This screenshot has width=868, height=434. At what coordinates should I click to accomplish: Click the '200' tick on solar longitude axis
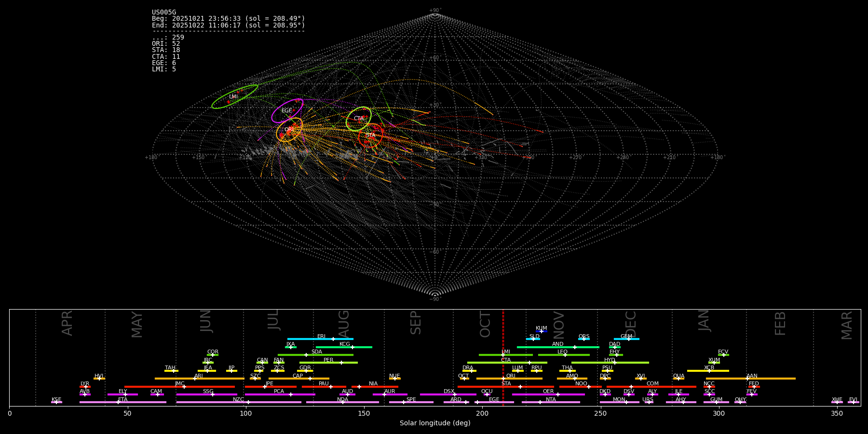(x=482, y=413)
